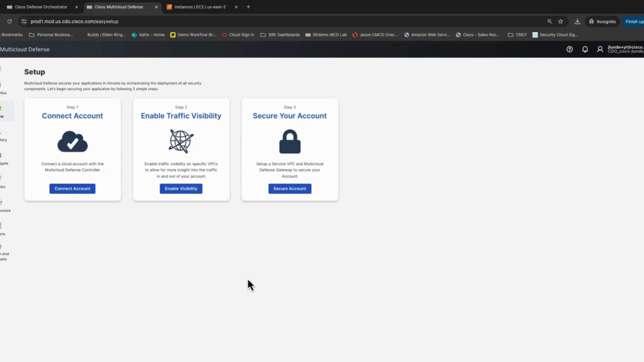The image size is (644, 362).
Task: Click the address bar URL field
Action: click(285, 21)
